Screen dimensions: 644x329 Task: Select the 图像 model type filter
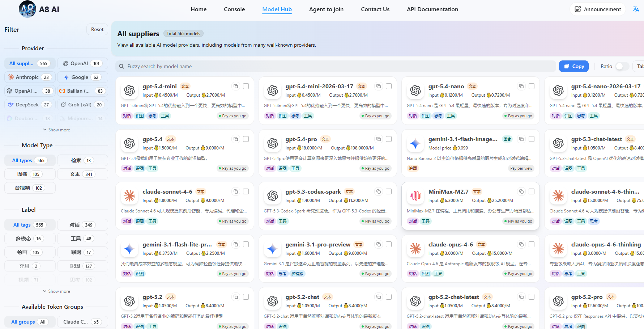point(30,174)
